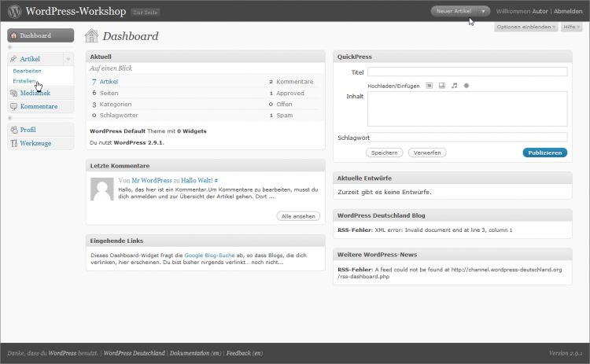Click Feedback (en) footer link
The height and width of the screenshot is (364, 590).
pos(245,353)
